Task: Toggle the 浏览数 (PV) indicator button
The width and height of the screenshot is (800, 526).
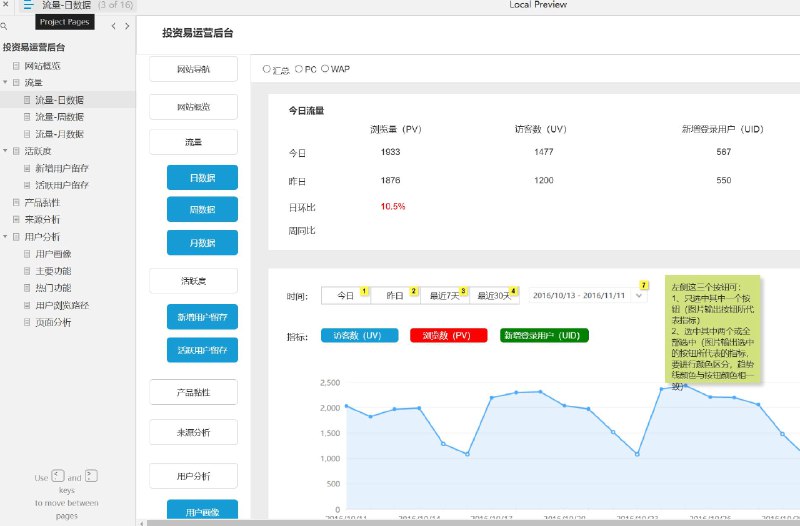Action: (448, 335)
